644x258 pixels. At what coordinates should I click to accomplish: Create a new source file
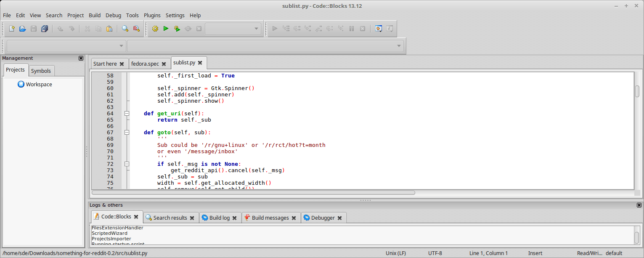tap(11, 28)
